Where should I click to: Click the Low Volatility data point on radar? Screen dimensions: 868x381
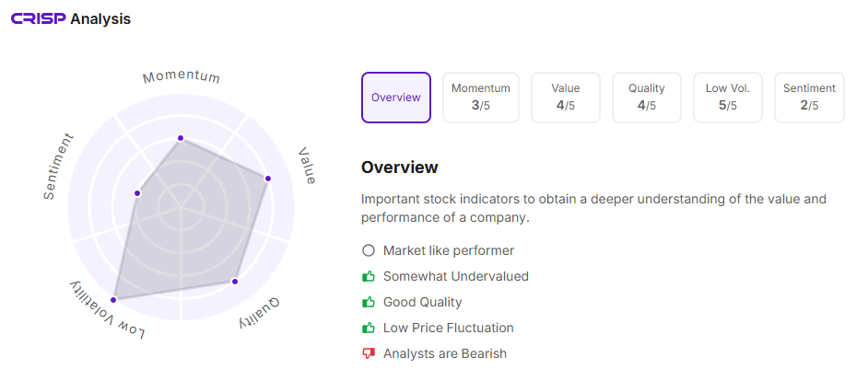click(x=115, y=299)
